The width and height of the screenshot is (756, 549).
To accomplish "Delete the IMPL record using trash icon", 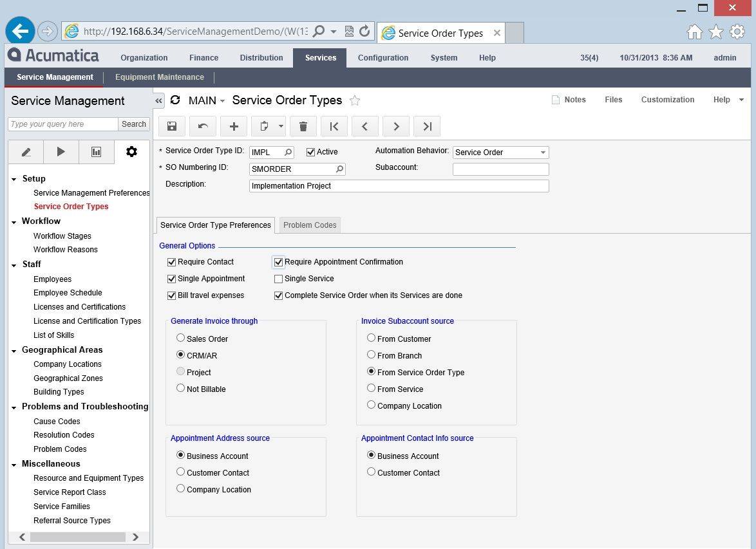I will (303, 126).
